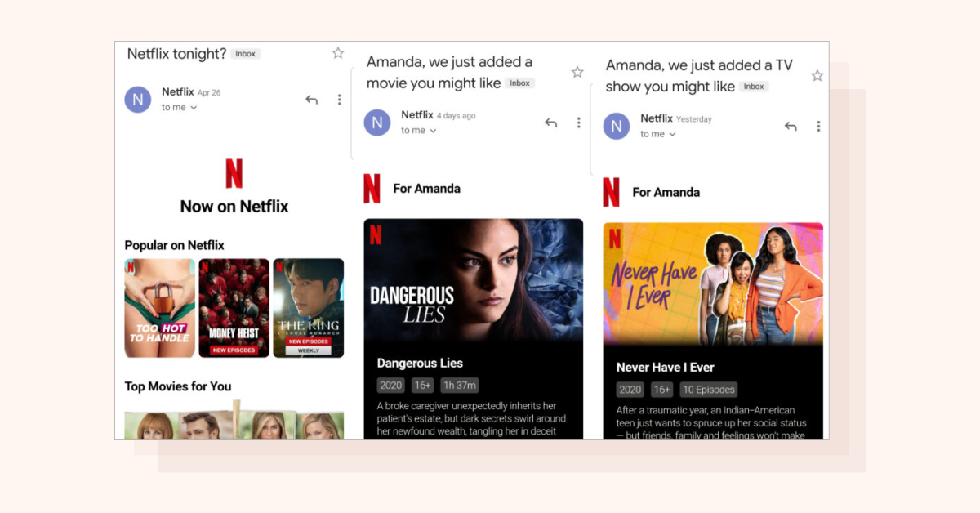Click the Netflix sender avatar in the movie email
Viewport: 980px width, 513px height.
[x=377, y=123]
